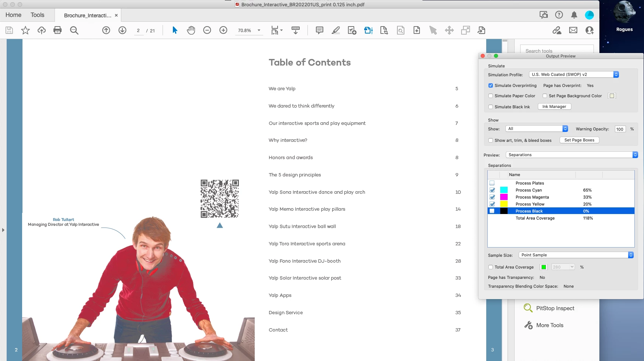
Task: Select the Total Area Coverage row
Action: [x=561, y=218]
